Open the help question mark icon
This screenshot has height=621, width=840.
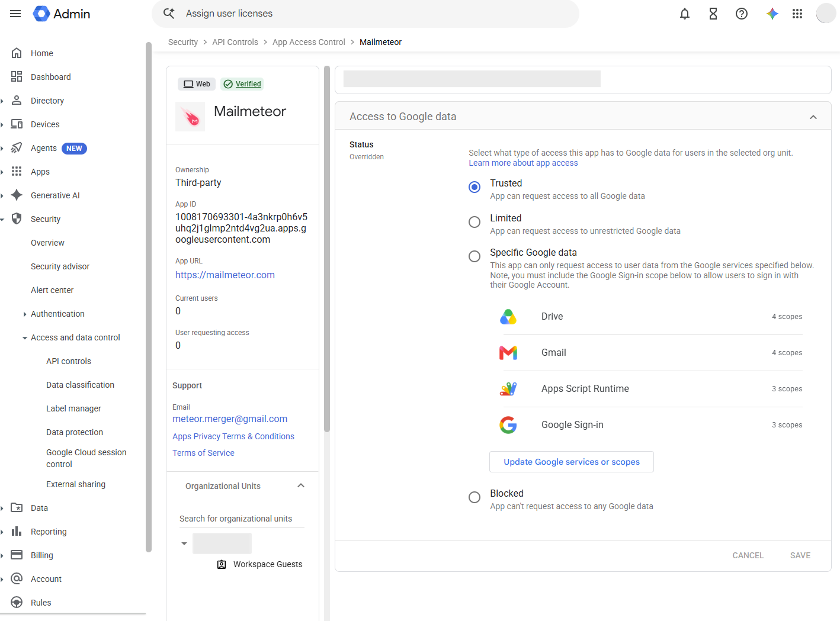tap(742, 14)
